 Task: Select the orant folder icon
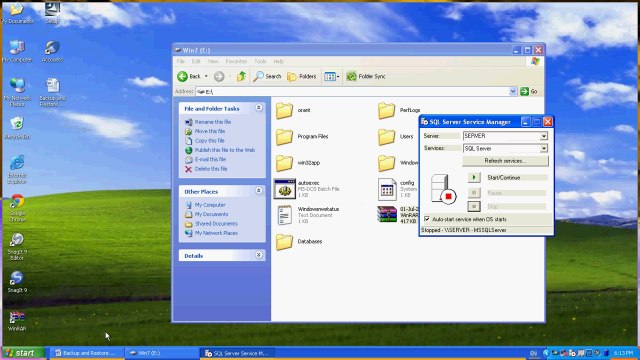[284, 110]
